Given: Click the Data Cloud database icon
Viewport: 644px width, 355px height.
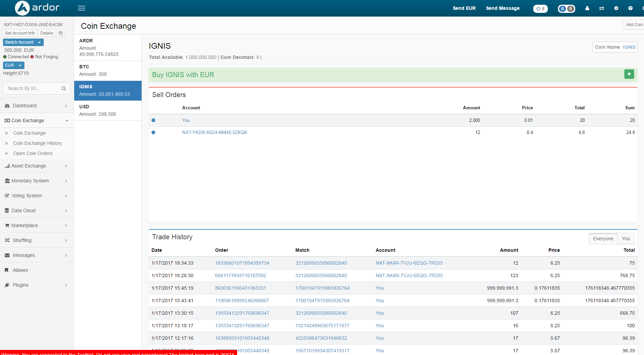Looking at the screenshot, I should [7, 210].
